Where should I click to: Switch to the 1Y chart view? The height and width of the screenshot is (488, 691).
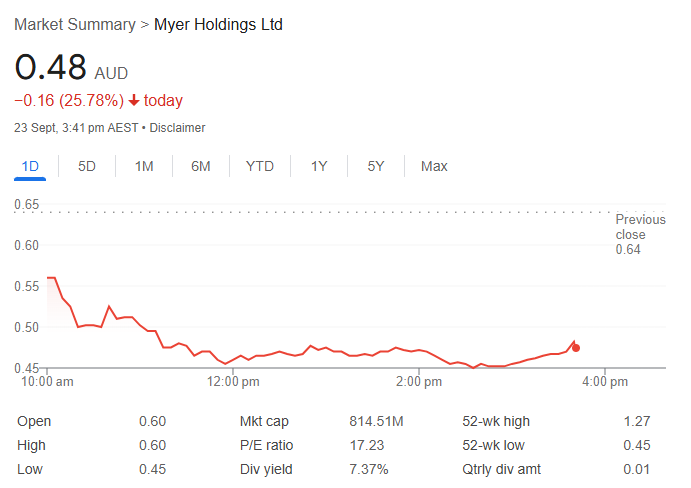click(x=319, y=166)
